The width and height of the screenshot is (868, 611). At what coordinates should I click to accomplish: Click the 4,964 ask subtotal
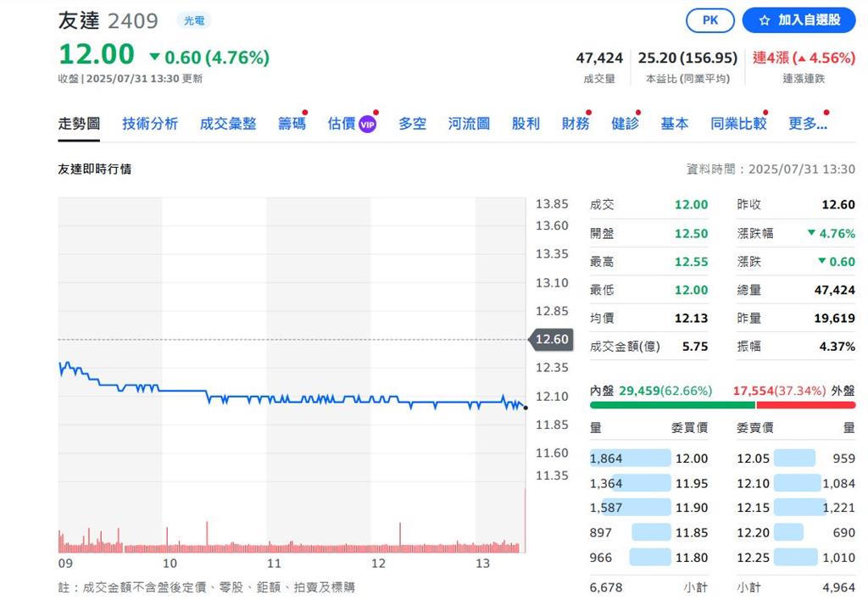click(x=838, y=587)
